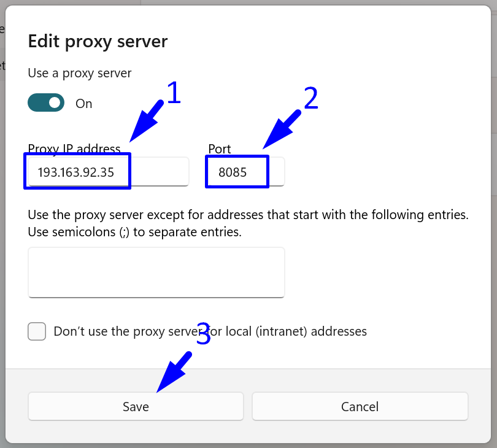This screenshot has height=448, width=497.
Task: Click the blue number 3 annotation
Action: point(203,335)
